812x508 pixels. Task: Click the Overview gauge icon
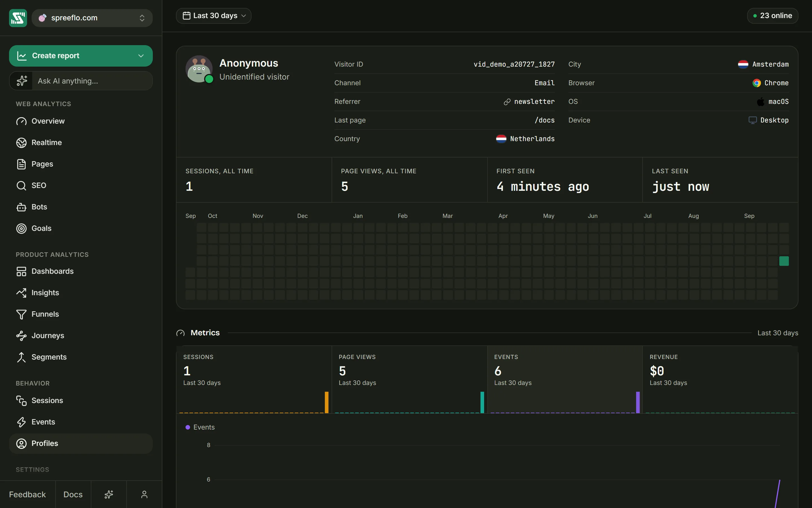coord(21,121)
